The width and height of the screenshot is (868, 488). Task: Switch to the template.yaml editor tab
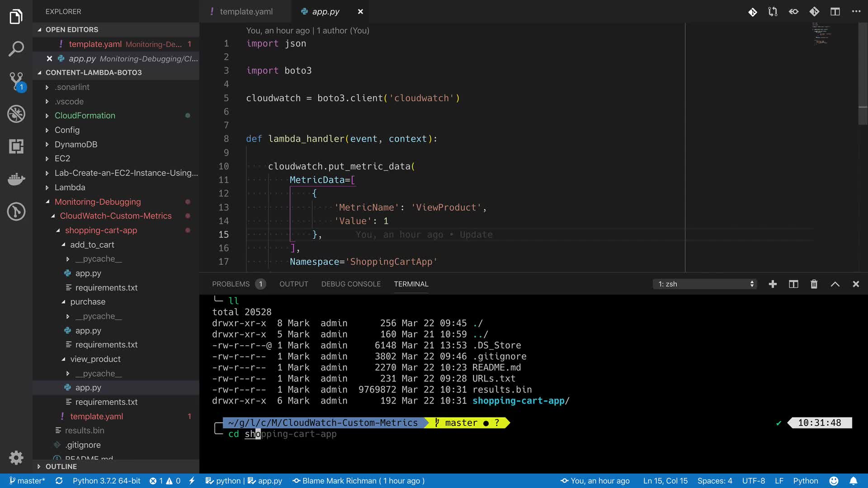pos(246,12)
